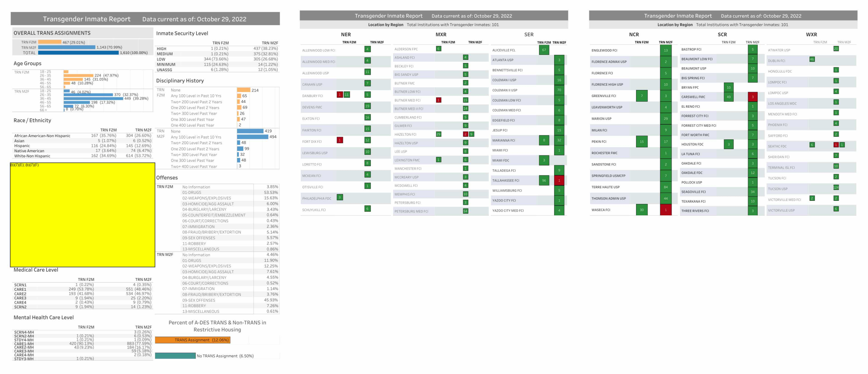
Task: Select the teal No TRANS Assignment bar
Action: point(175,356)
